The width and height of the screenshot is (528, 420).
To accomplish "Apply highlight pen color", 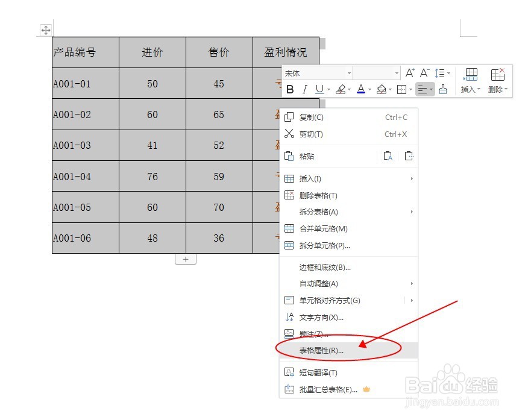I will click(x=341, y=90).
